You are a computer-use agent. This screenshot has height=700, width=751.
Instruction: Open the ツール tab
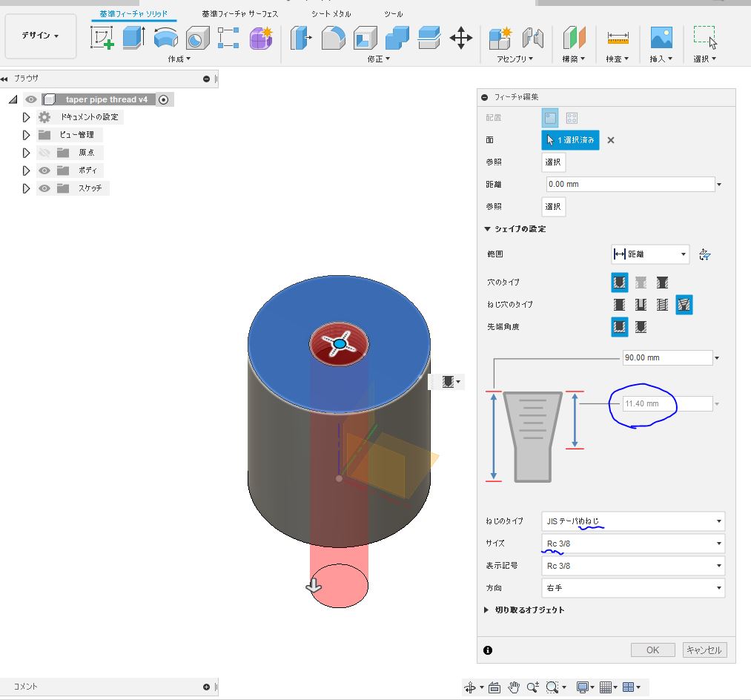click(x=393, y=14)
